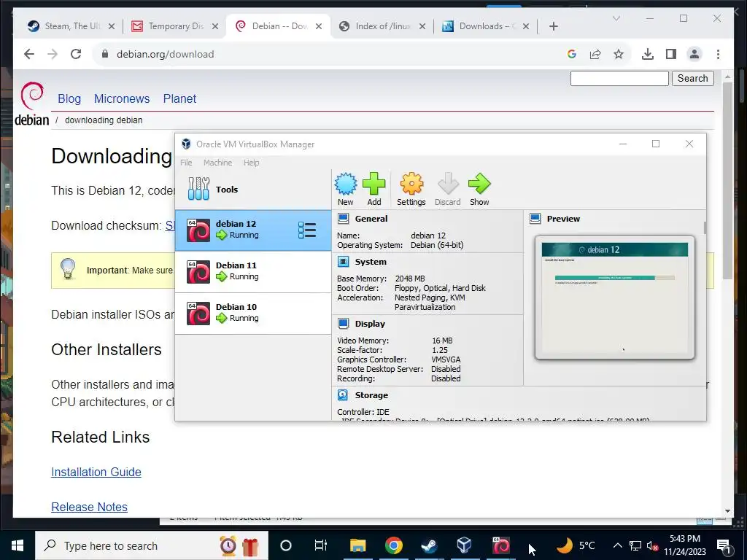Open the Micronews link
Image resolution: width=747 pixels, height=560 pixels.
point(122,98)
